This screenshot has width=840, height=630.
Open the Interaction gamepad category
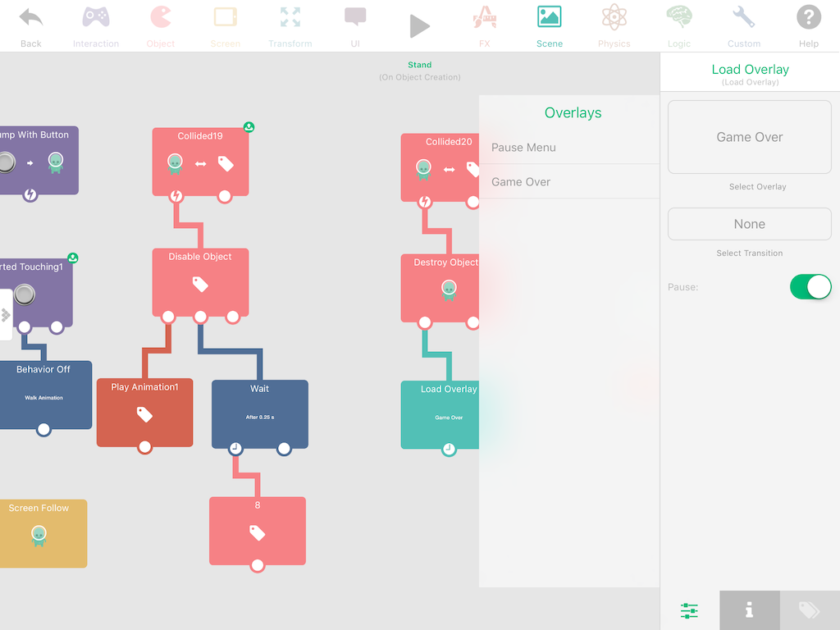96,27
